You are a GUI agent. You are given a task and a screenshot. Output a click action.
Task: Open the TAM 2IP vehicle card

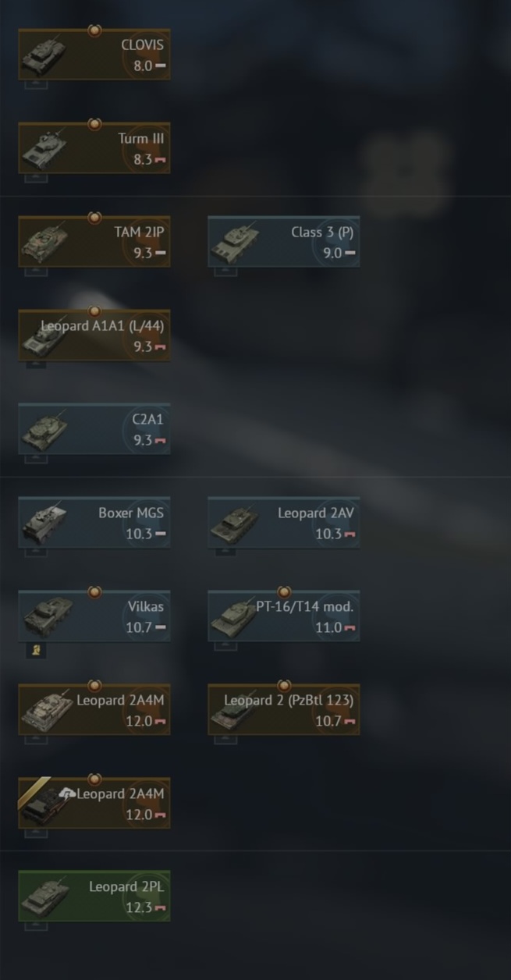[94, 242]
